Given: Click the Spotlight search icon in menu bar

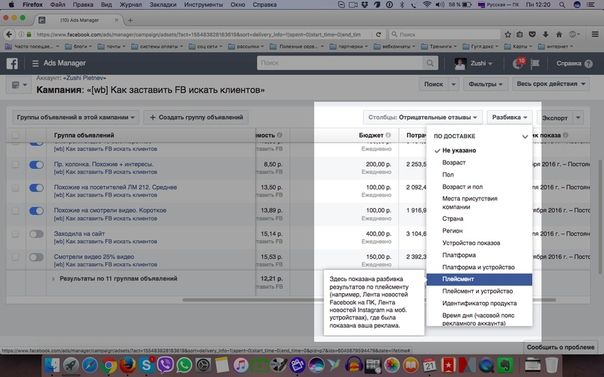Looking at the screenshot, I should tap(562, 5).
